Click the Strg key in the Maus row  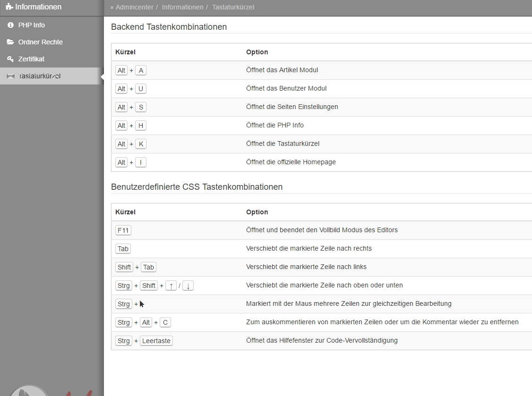[124, 304]
